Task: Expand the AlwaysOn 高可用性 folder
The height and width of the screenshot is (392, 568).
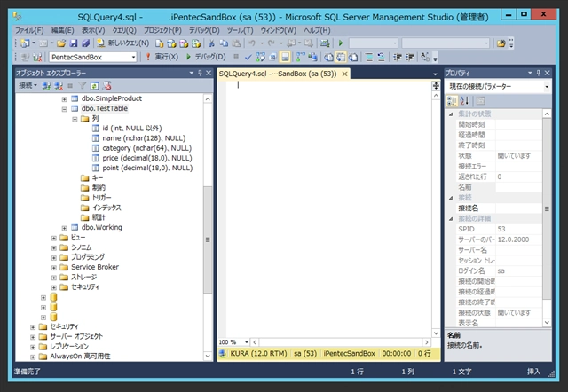Action: click(33, 357)
